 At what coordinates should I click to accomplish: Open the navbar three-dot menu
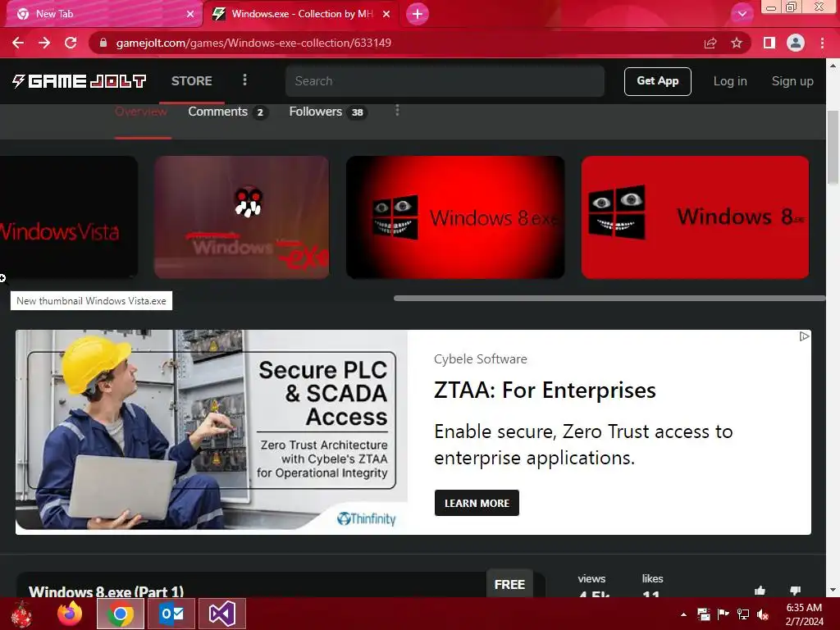pyautogui.click(x=244, y=80)
